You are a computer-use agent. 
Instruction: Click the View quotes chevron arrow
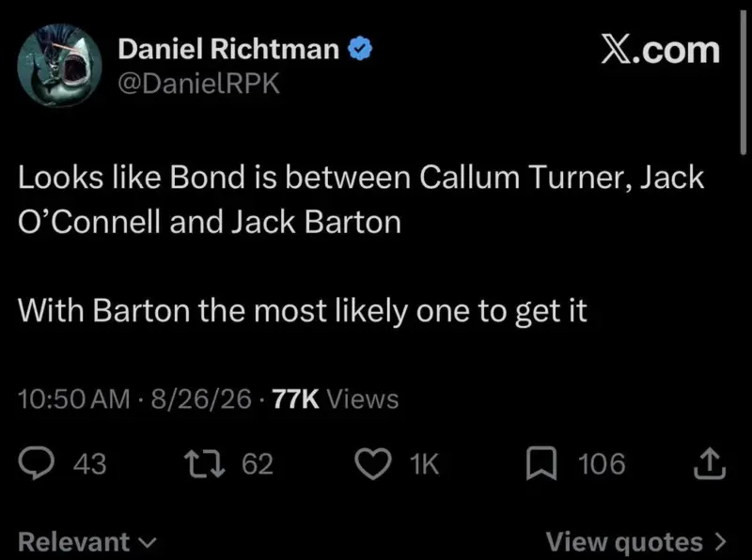pyautogui.click(x=720, y=542)
